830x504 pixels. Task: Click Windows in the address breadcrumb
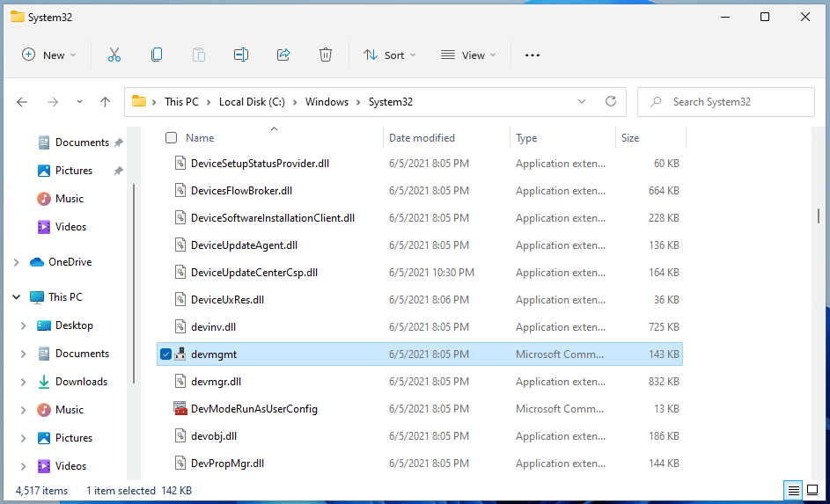click(x=327, y=102)
